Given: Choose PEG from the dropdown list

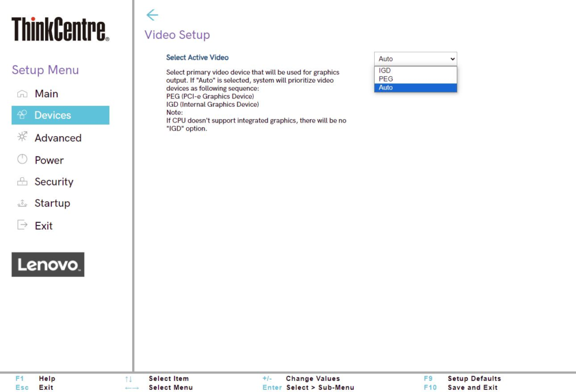Looking at the screenshot, I should (415, 79).
